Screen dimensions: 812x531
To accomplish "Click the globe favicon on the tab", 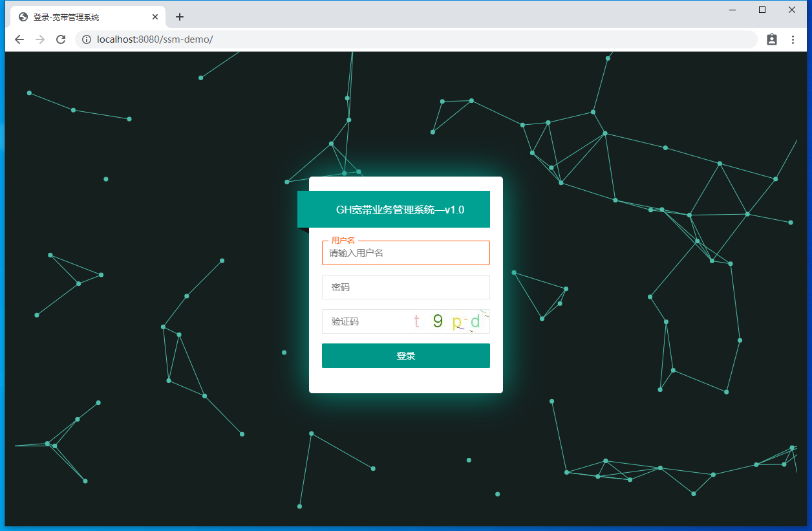I will pos(23,17).
